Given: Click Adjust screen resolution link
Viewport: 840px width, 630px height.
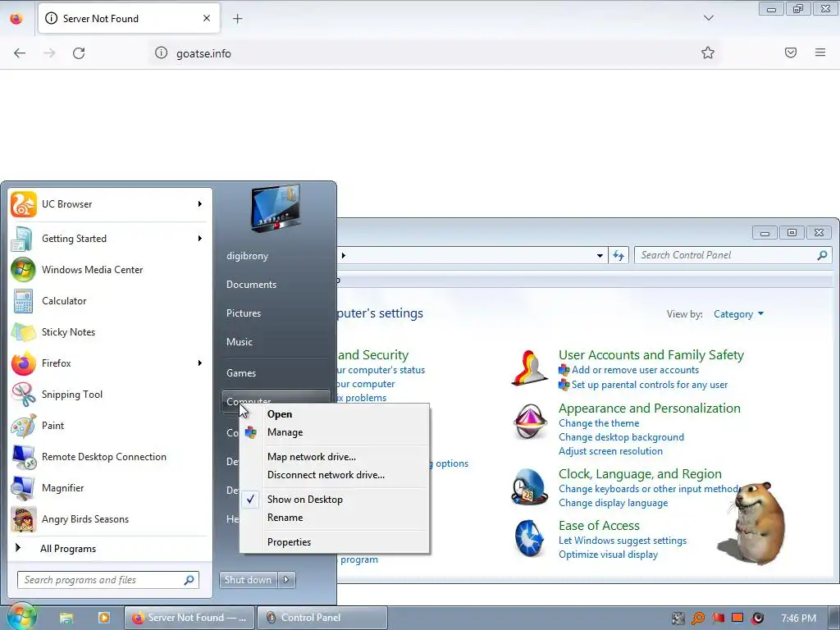Looking at the screenshot, I should [610, 451].
